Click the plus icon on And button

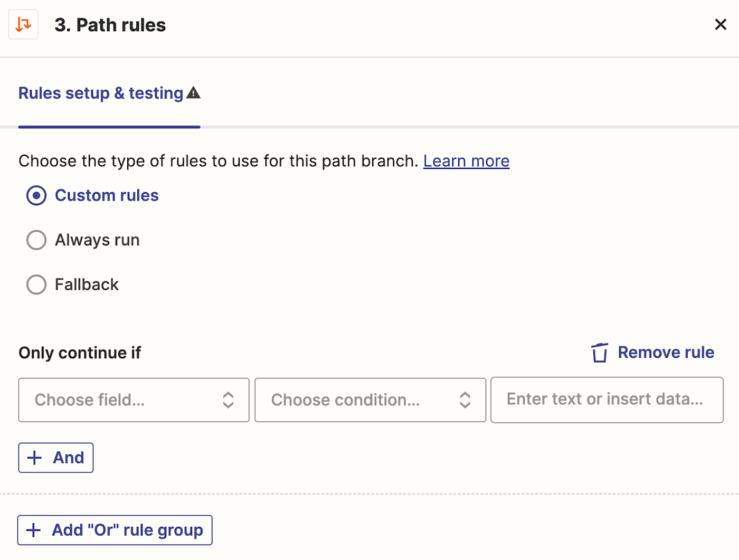click(35, 458)
